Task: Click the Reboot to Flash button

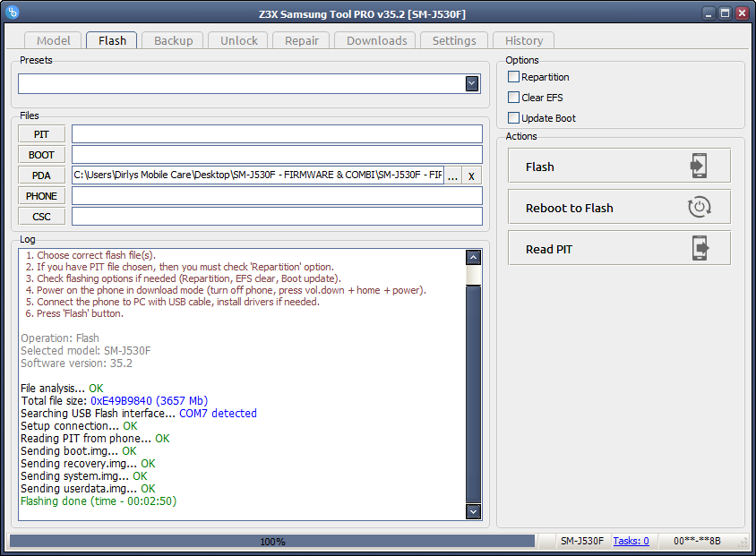Action: 619,207
